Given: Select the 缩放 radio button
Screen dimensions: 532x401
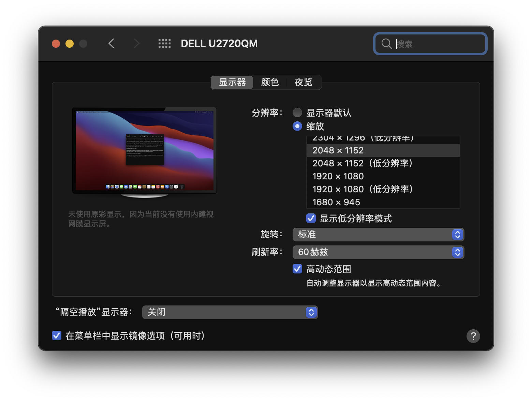Looking at the screenshot, I should pyautogui.click(x=297, y=127).
